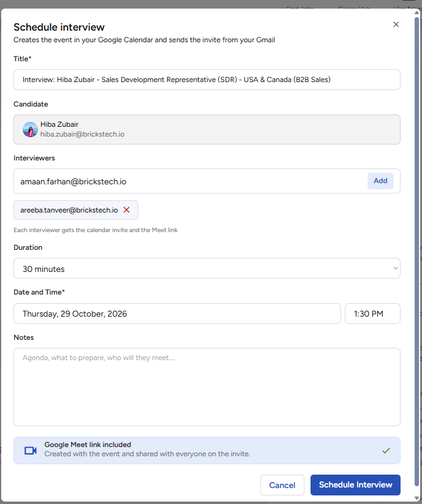Expand duration options with the chevron arrow
Image resolution: width=422 pixels, height=504 pixels.
click(395, 268)
